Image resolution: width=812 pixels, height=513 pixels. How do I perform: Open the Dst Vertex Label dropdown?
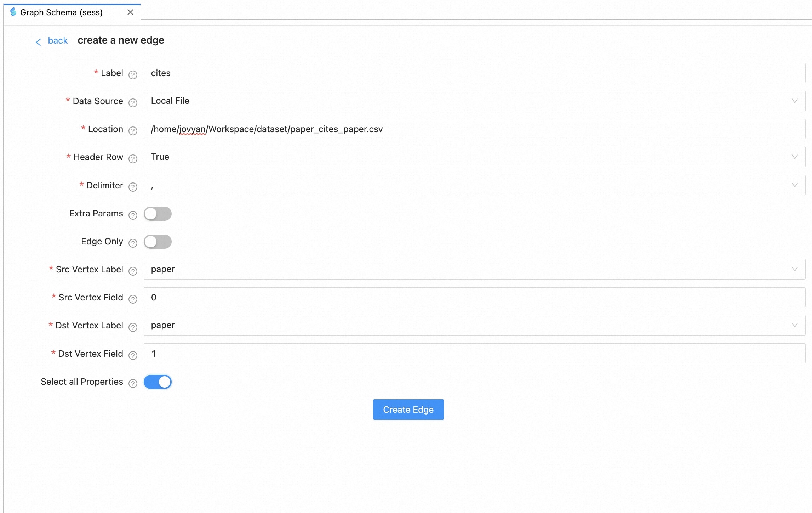(x=474, y=325)
